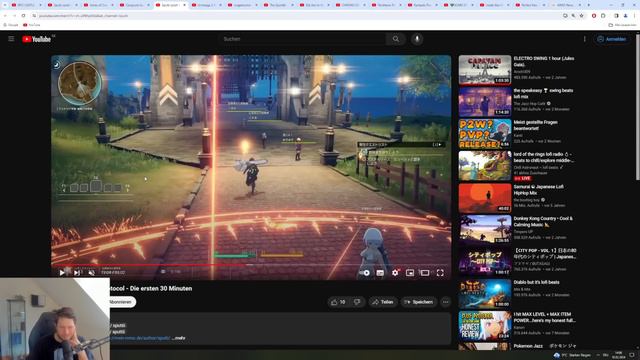Open the browser side panel icon
Screen dimensions: 640x360
coord(616,16)
